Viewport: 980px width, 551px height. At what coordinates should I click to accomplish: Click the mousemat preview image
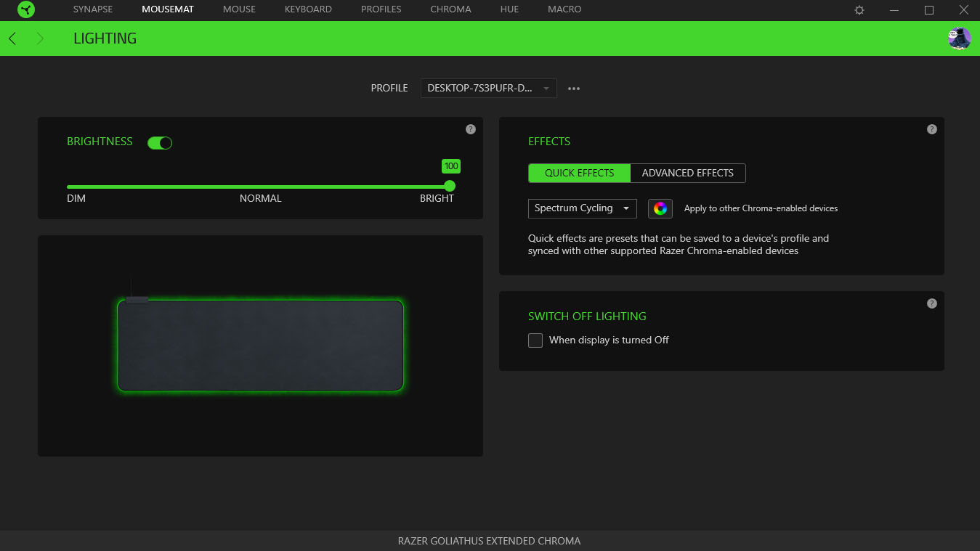point(260,346)
